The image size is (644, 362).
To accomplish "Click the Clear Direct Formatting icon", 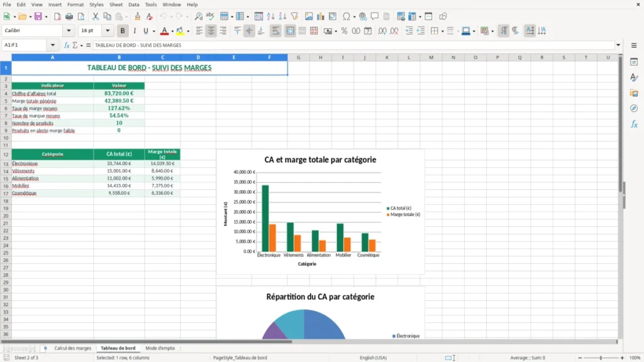I will tap(150, 16).
